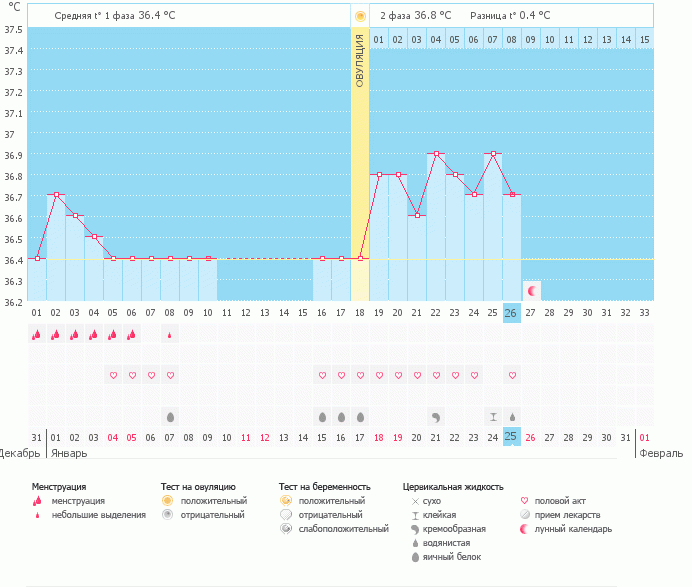Click the light discharge drop on cycle day 08
692x587 pixels.
pyautogui.click(x=170, y=335)
